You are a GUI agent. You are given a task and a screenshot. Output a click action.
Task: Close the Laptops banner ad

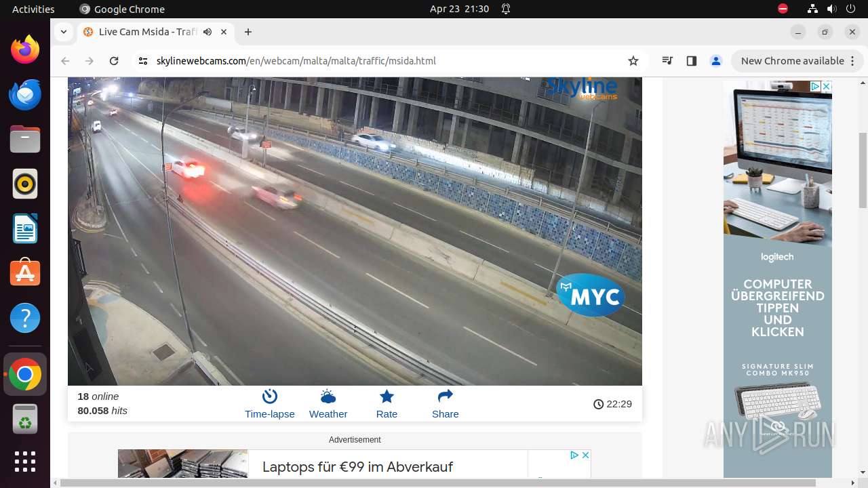(x=586, y=455)
